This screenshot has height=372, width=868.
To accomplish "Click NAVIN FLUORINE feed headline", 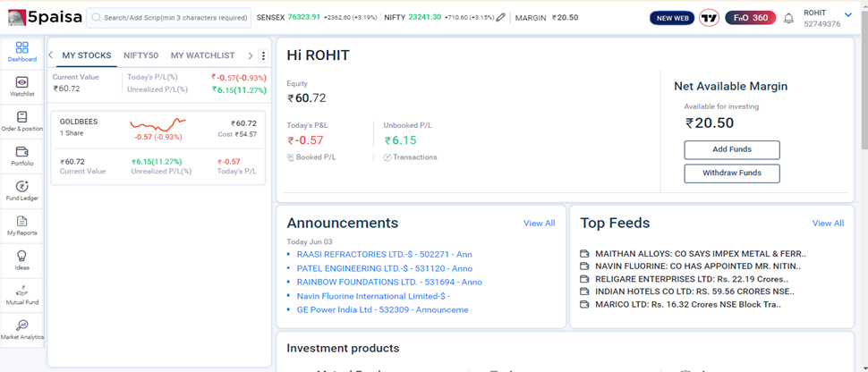I will click(698, 266).
